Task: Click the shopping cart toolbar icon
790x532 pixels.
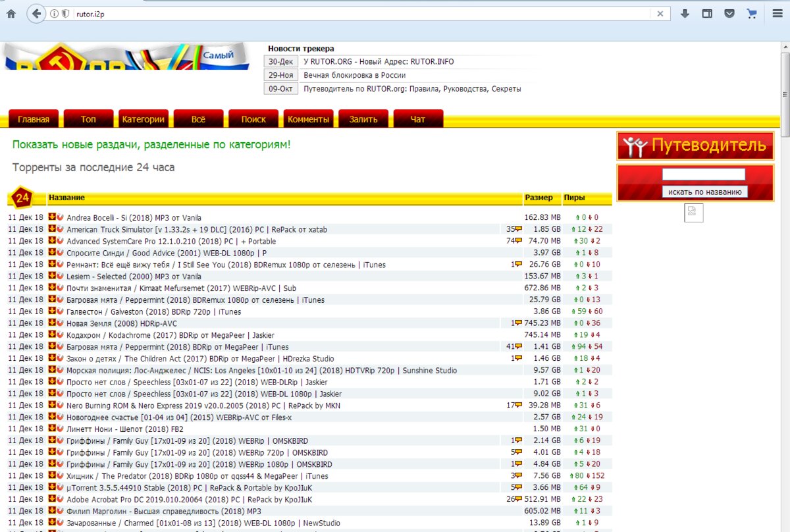Action: point(752,13)
